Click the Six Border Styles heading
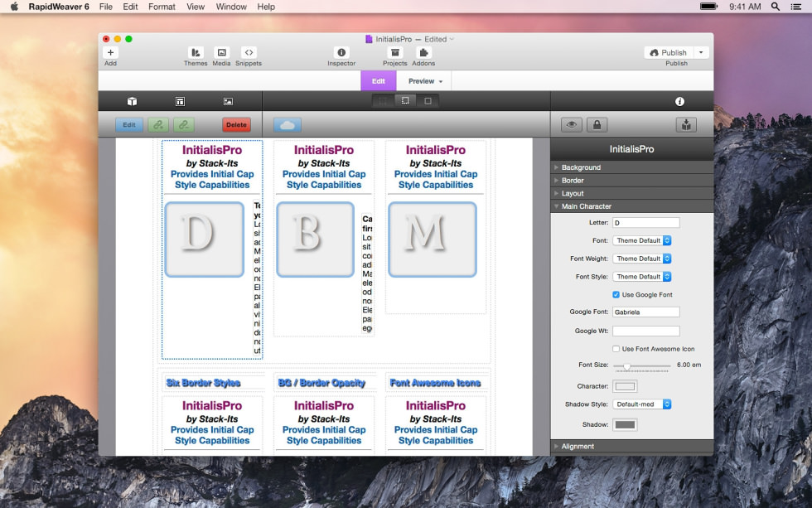 [x=203, y=383]
